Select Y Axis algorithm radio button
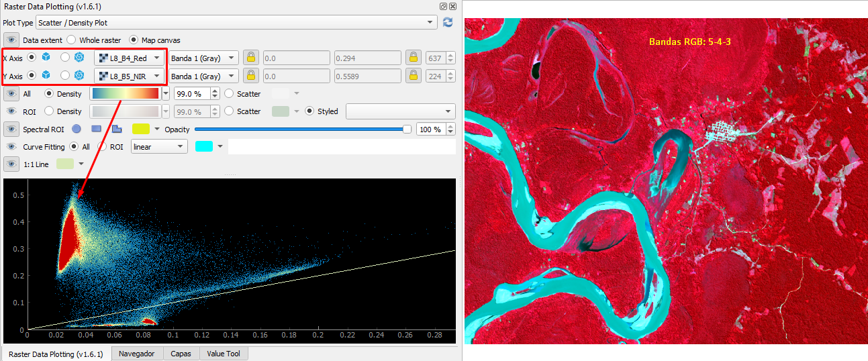Screen dimensions: 868x361 (x=65, y=76)
